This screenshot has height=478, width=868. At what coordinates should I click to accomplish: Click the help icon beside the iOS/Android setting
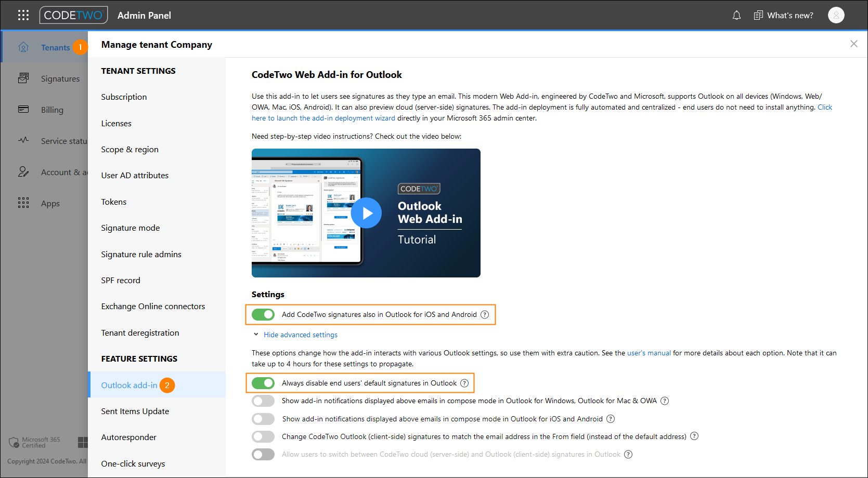tap(485, 314)
